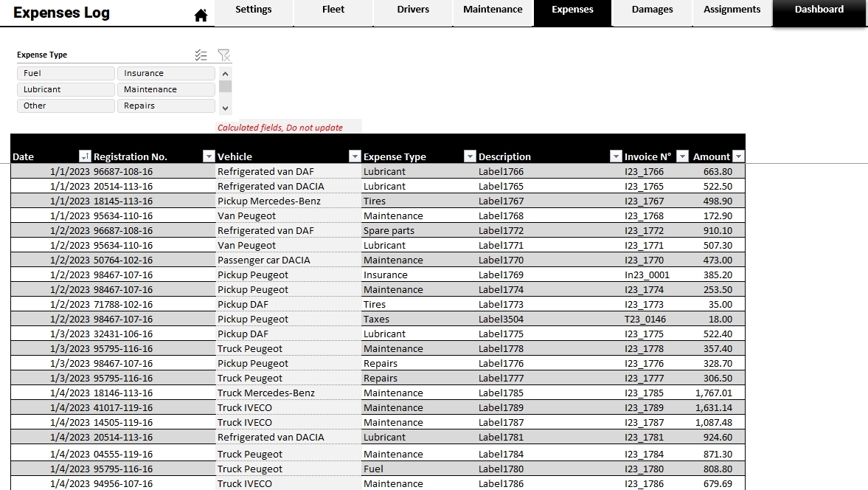Image resolution: width=868 pixels, height=490 pixels.
Task: Open the Fleet tab
Action: (333, 13)
